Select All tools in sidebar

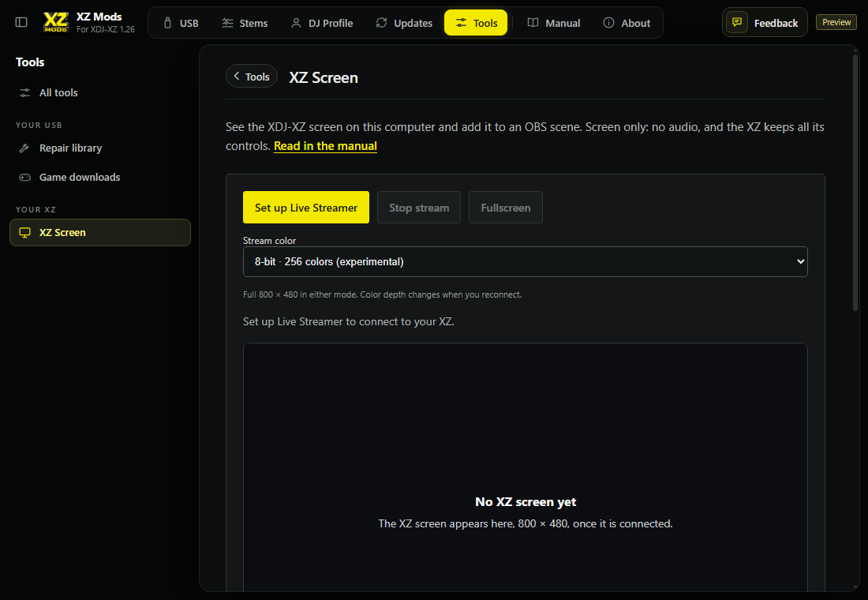[x=100, y=93]
